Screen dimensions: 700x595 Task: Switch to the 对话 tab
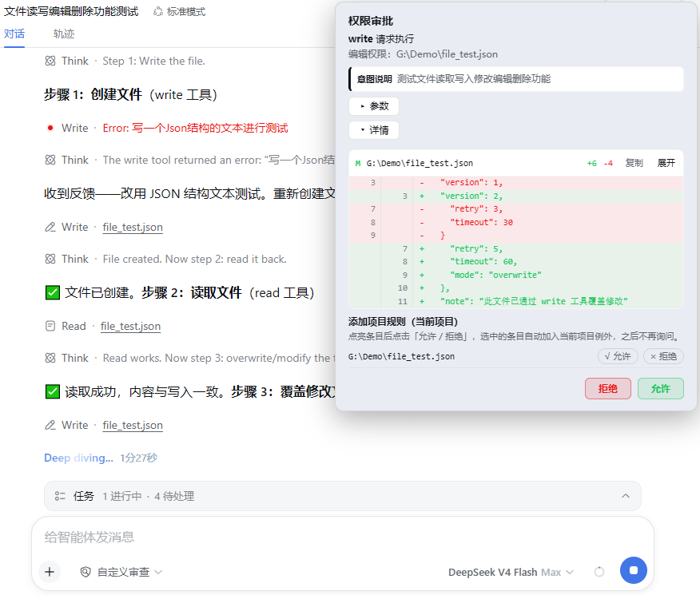coord(14,34)
